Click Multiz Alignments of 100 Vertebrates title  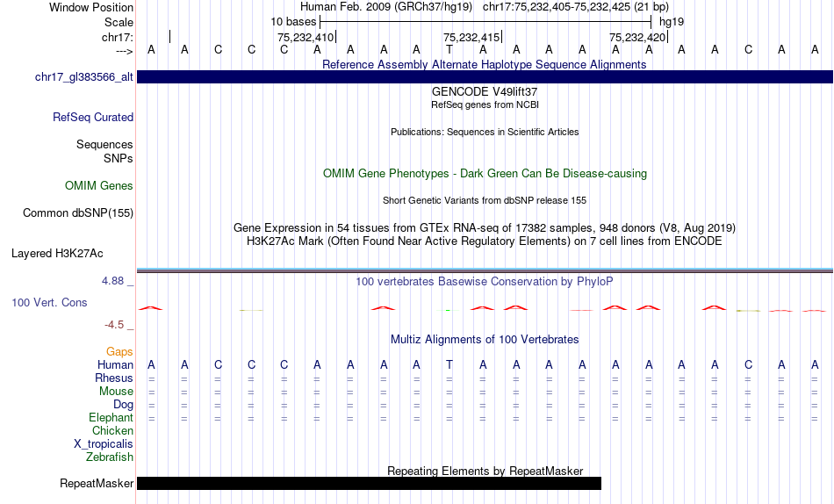[x=485, y=340]
